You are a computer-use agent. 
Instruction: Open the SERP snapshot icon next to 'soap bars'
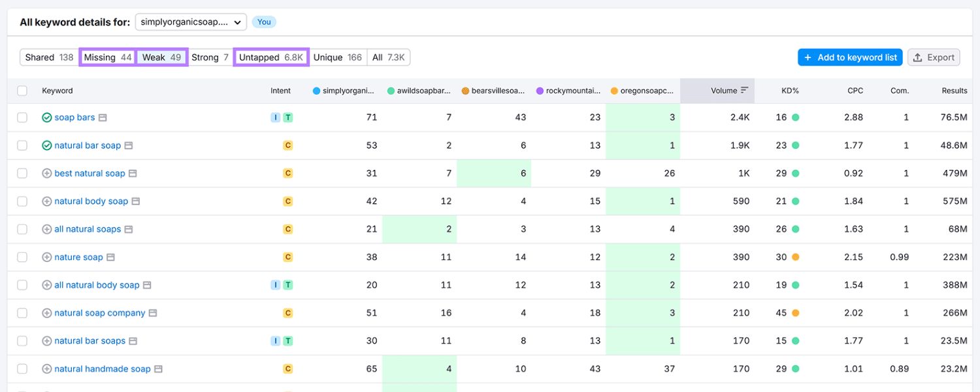pos(102,117)
